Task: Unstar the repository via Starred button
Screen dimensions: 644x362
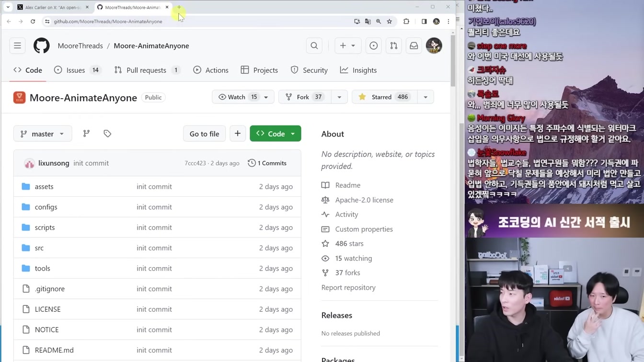Action: click(385, 97)
